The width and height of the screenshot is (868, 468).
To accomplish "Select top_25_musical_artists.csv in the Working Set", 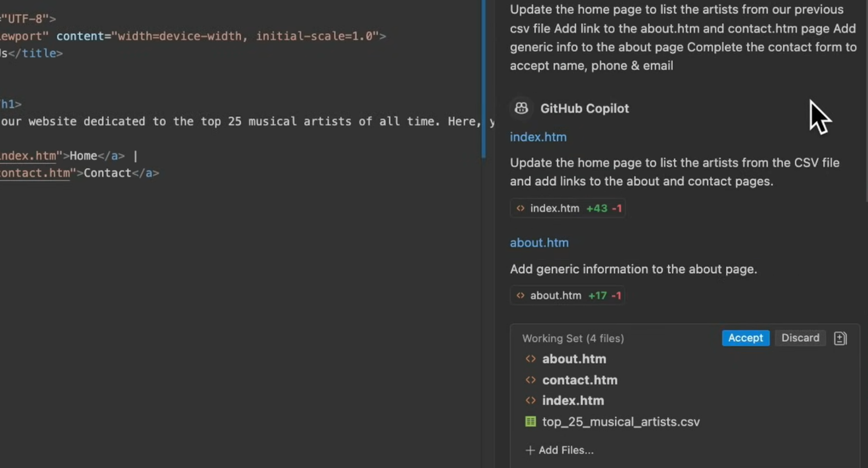I will click(621, 422).
